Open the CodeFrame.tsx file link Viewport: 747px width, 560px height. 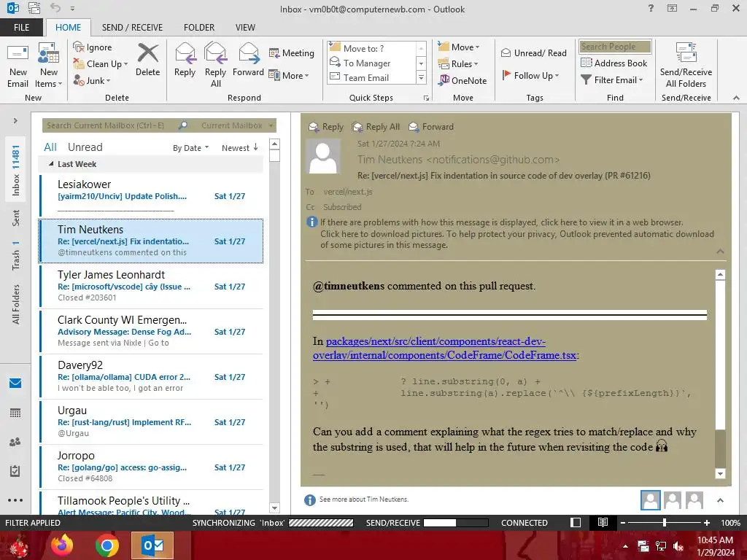(444, 348)
